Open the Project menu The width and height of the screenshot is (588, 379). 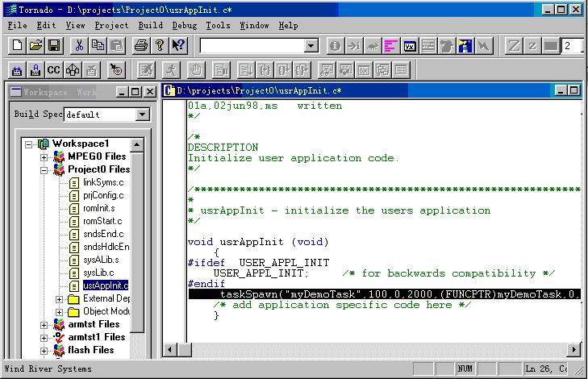click(111, 26)
